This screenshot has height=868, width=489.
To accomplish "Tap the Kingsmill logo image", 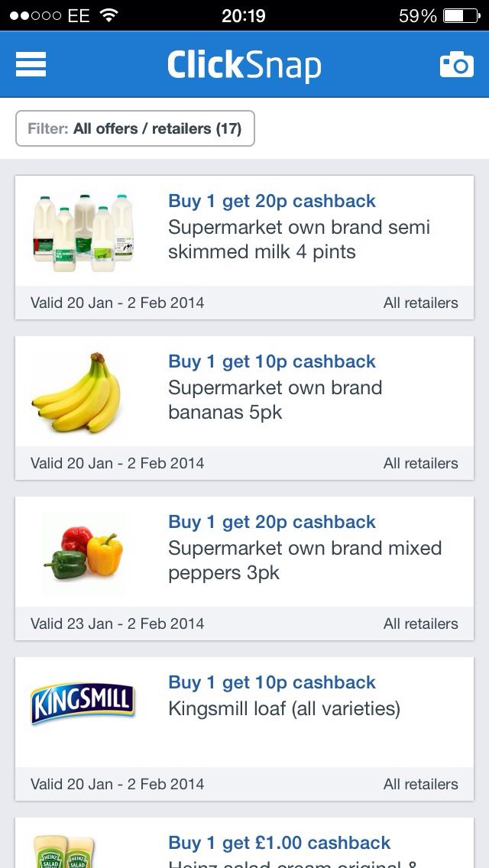I will [x=83, y=703].
